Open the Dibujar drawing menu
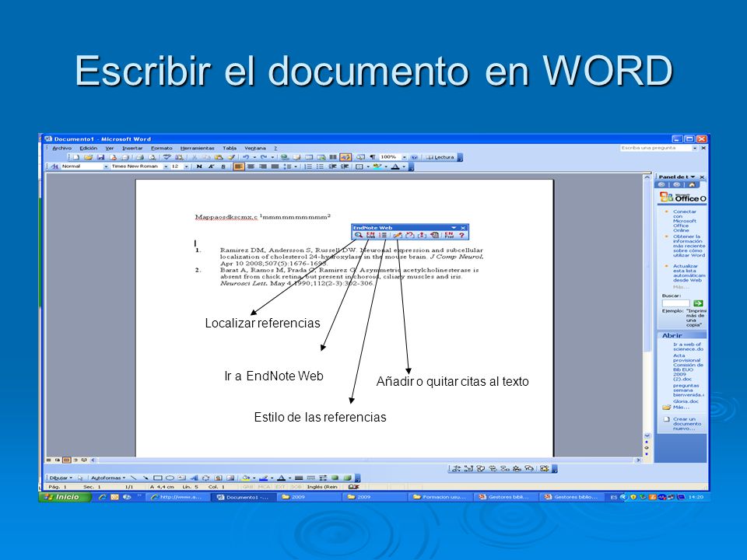 (61, 478)
